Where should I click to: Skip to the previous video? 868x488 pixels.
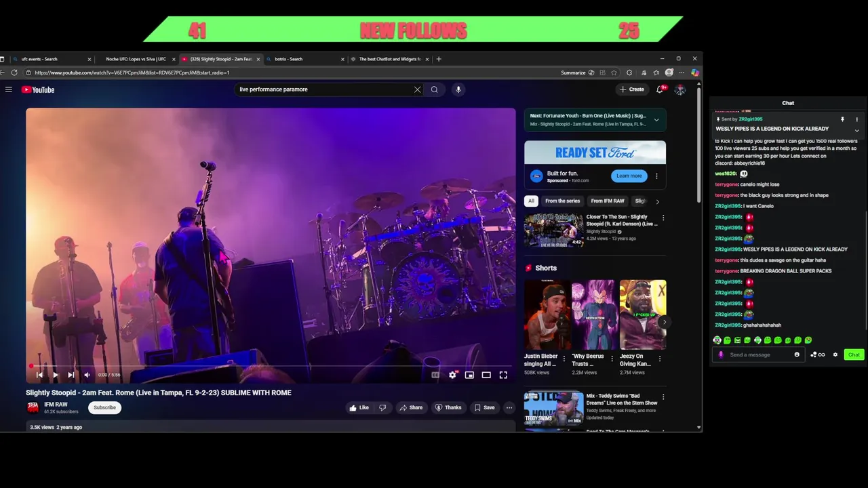point(39,375)
